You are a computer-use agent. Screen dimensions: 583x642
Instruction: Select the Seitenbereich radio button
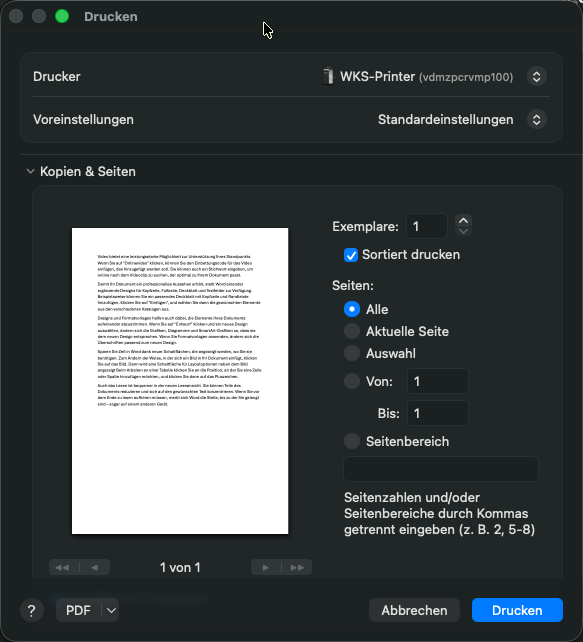[352, 441]
